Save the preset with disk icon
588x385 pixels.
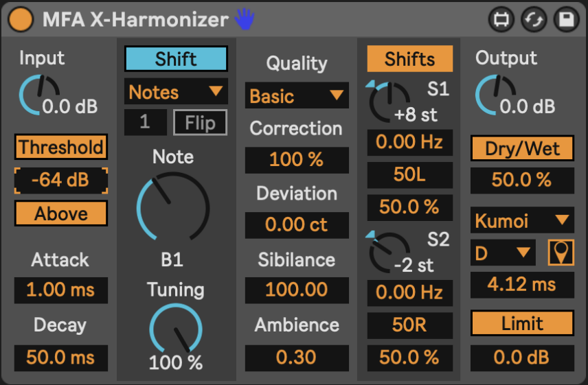(x=566, y=19)
